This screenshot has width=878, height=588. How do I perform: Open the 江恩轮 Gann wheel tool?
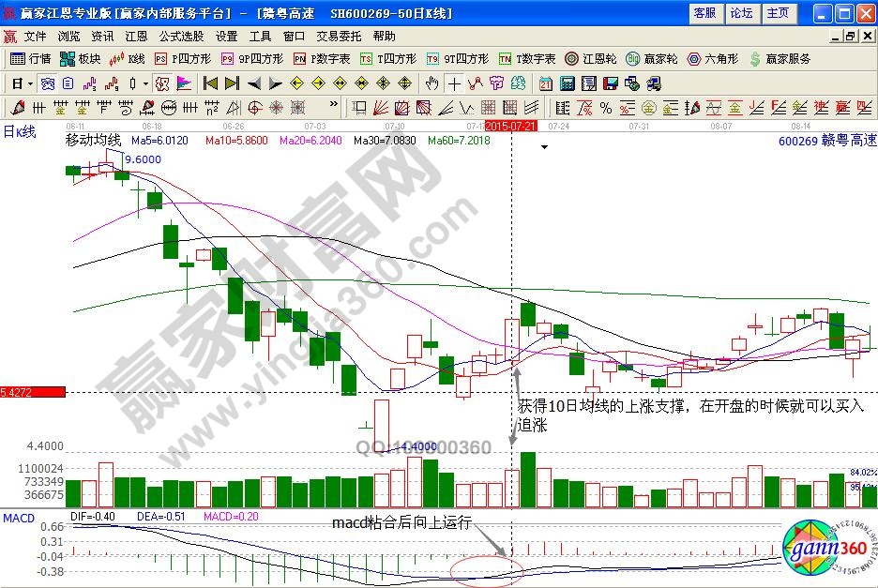pos(589,58)
